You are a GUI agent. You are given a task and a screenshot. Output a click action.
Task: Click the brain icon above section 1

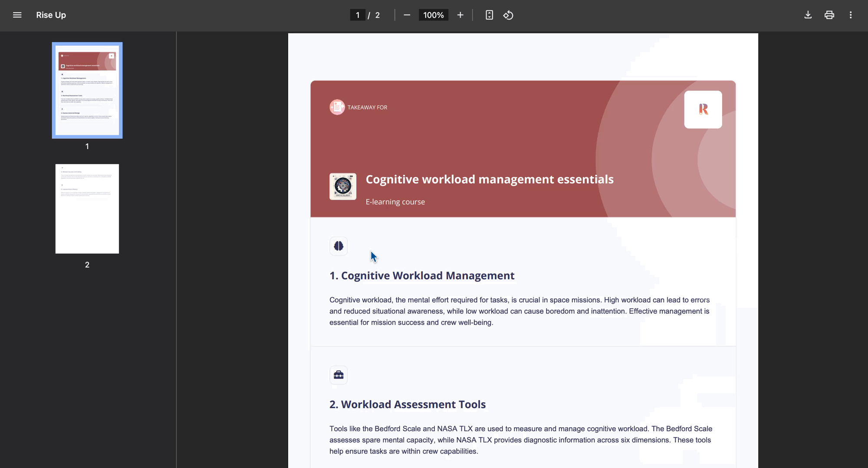tap(339, 246)
